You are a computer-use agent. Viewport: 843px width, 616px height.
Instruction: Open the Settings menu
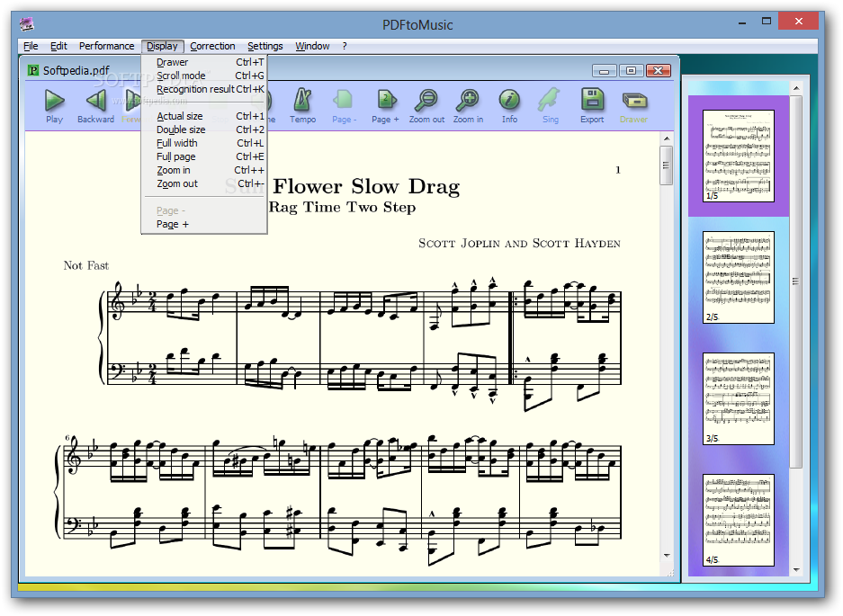point(265,46)
